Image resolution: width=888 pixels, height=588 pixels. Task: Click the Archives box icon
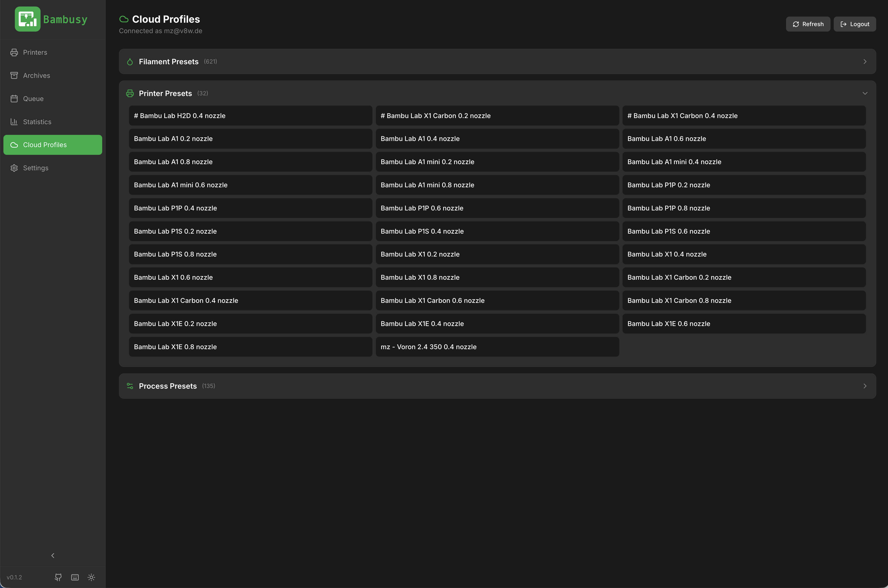pos(14,75)
